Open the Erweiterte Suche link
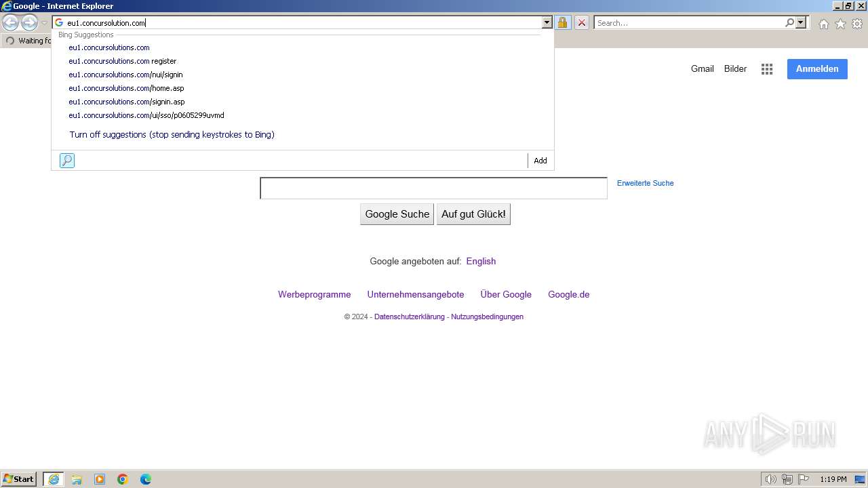 coord(645,183)
